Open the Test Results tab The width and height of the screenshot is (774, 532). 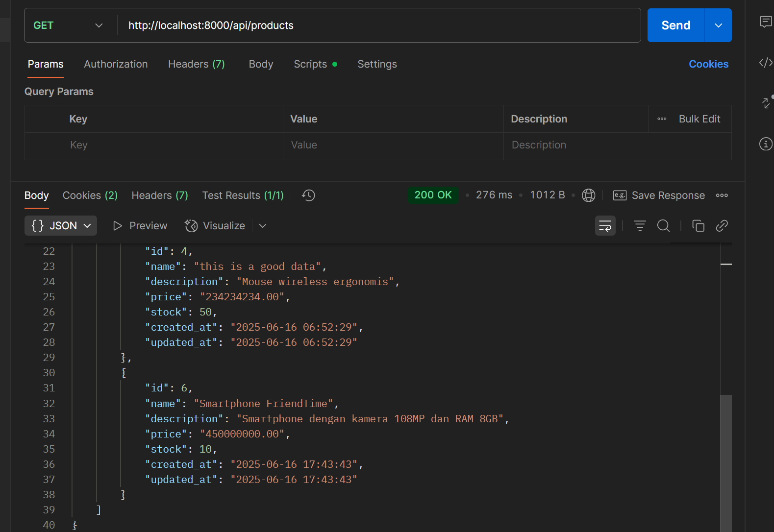click(243, 195)
